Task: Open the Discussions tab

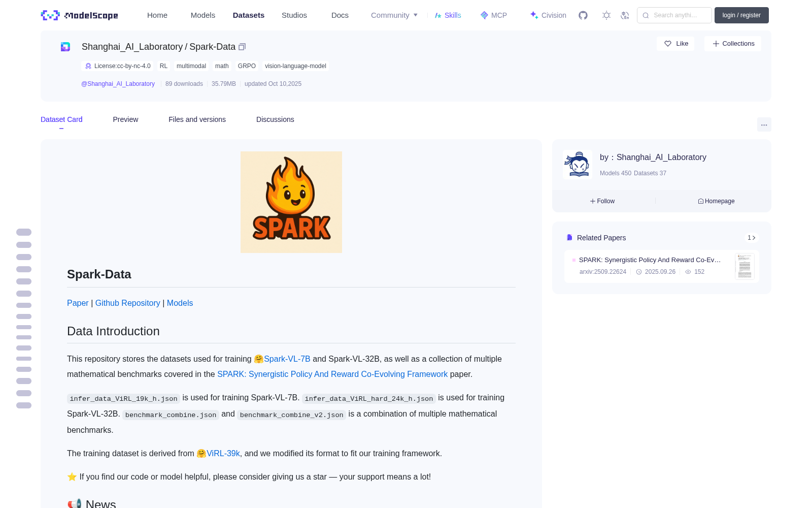Action: tap(275, 119)
